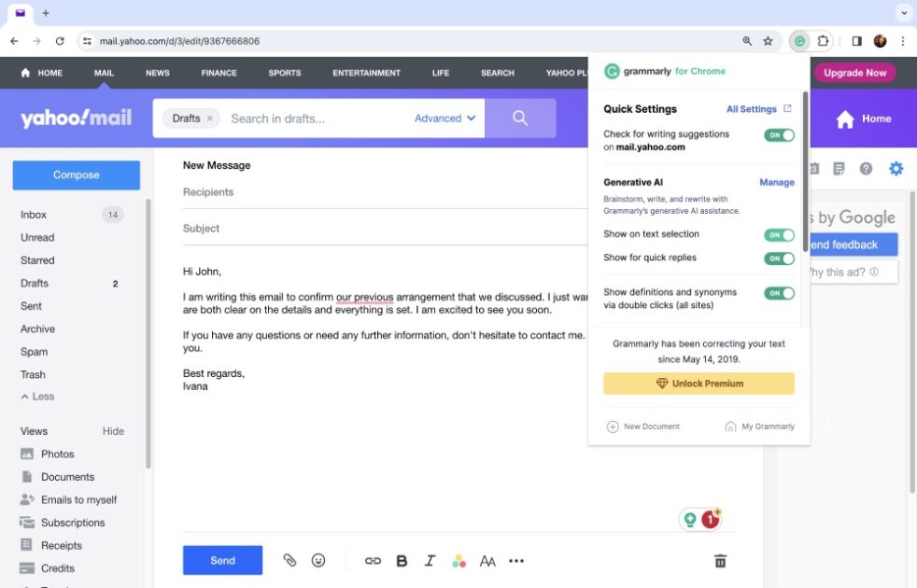Screen dimensions: 917x588
Task: Open the emoji picker
Action: click(x=317, y=560)
